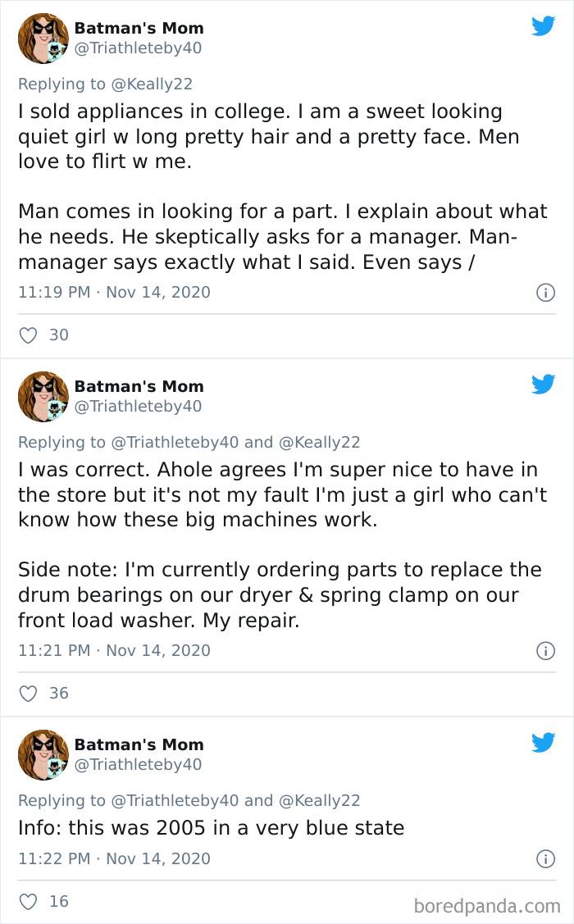The image size is (574, 924).
Task: Click the 'Batman's Mom' display name on the second tweet
Action: coord(139,386)
